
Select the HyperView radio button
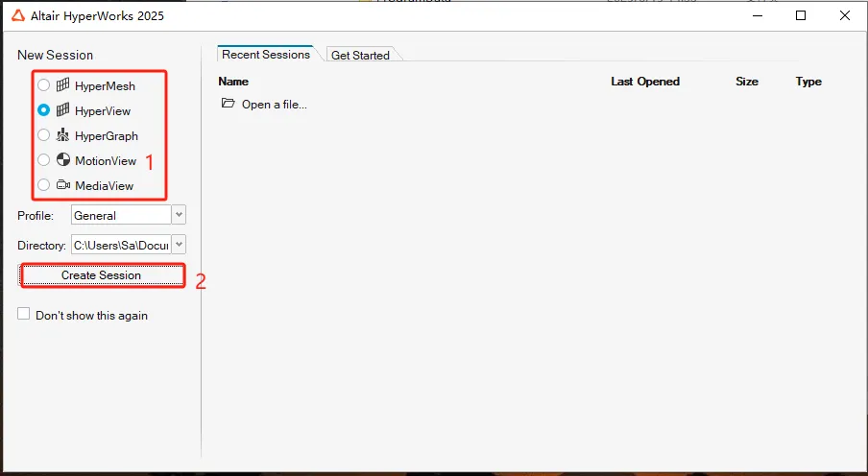point(44,110)
